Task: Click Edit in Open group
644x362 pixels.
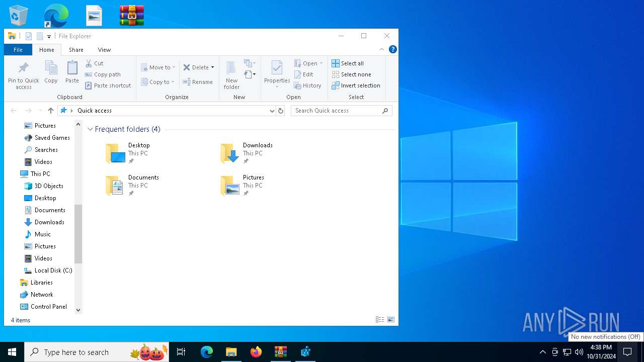Action: click(x=304, y=74)
